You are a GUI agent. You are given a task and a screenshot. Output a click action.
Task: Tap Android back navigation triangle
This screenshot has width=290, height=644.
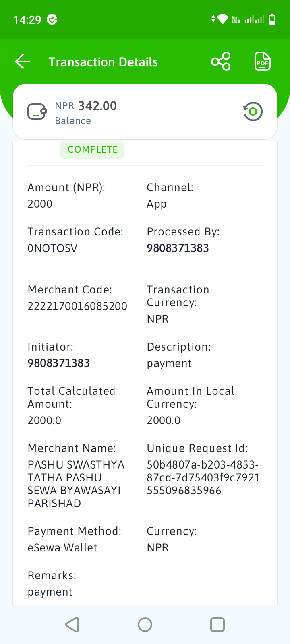pyautogui.click(x=72, y=625)
